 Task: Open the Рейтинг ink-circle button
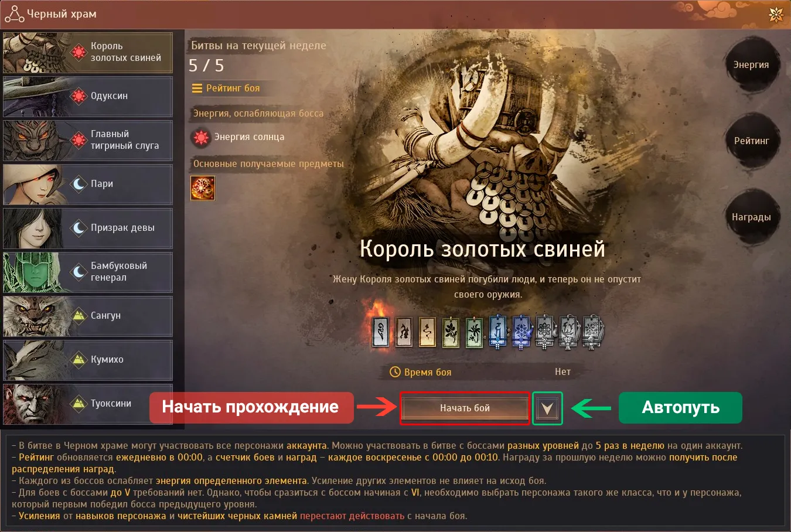tap(751, 141)
